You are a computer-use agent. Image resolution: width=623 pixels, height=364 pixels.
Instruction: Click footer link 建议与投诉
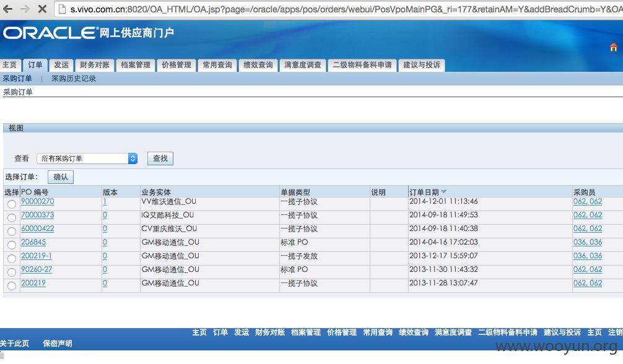pyautogui.click(x=562, y=332)
